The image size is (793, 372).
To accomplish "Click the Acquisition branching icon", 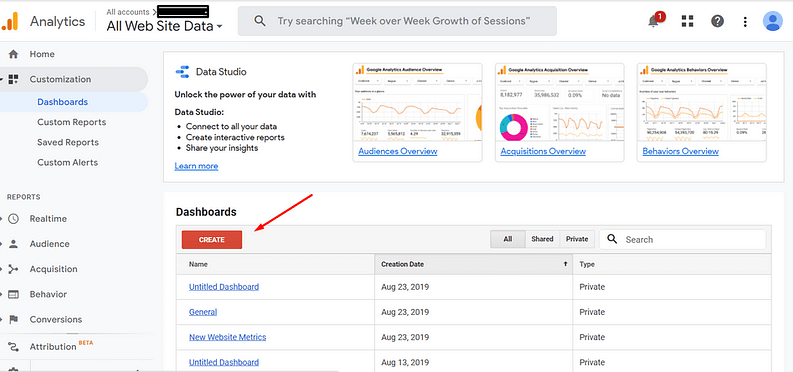I will 14,269.
